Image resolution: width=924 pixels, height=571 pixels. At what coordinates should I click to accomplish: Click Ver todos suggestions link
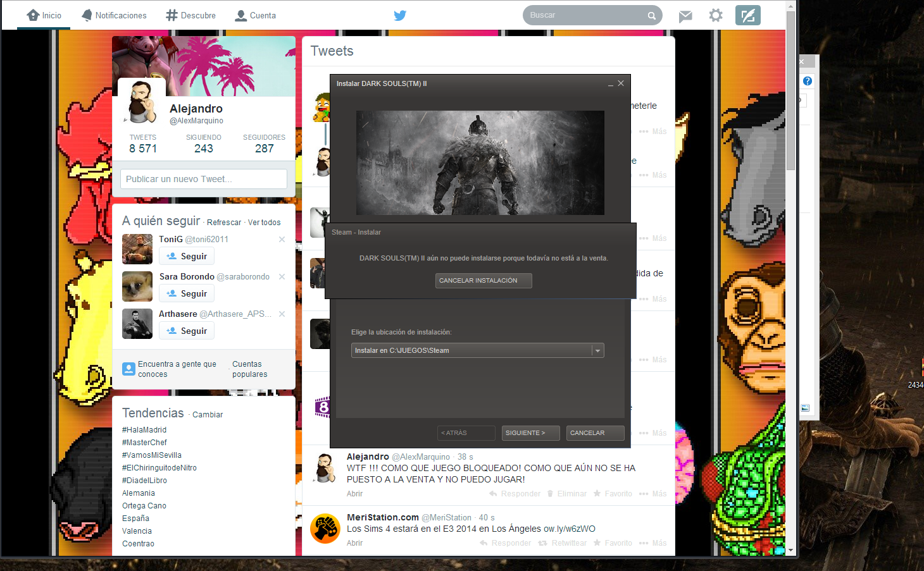265,223
